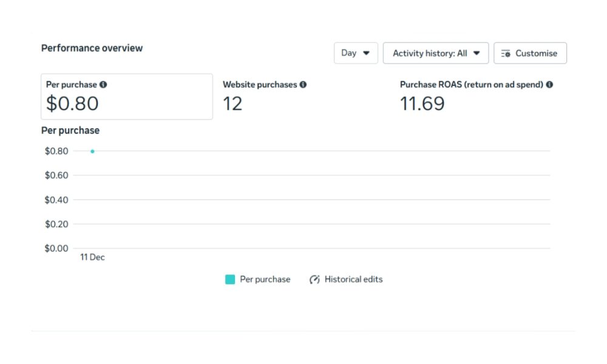Click the 11.69 ROAS value

pyautogui.click(x=422, y=104)
